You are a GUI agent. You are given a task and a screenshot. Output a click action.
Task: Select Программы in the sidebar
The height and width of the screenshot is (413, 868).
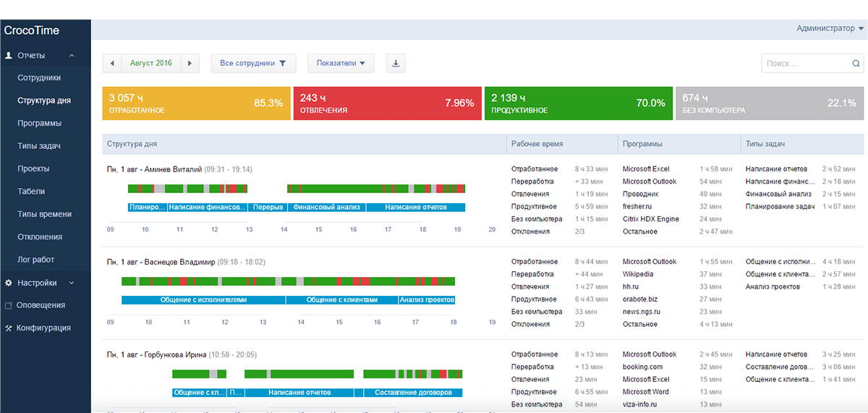[x=40, y=124]
